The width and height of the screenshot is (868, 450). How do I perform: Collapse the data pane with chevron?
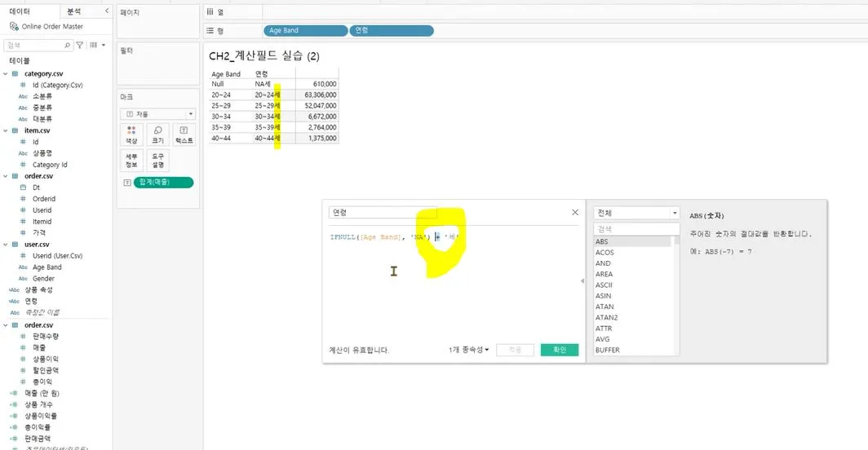tap(107, 11)
